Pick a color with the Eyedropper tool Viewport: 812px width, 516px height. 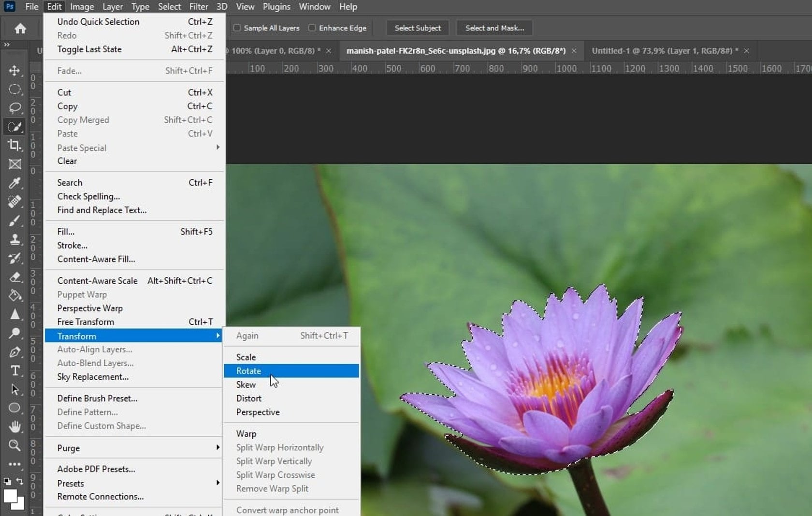14,183
